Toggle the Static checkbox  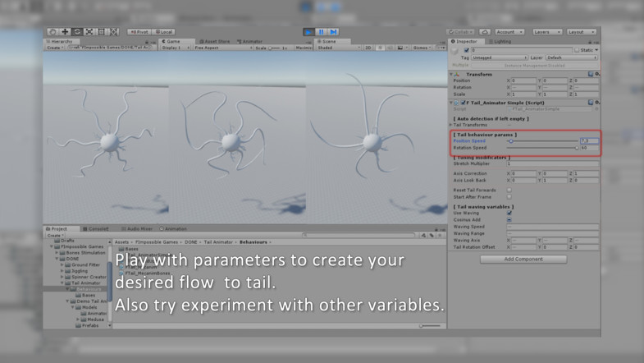[577, 50]
